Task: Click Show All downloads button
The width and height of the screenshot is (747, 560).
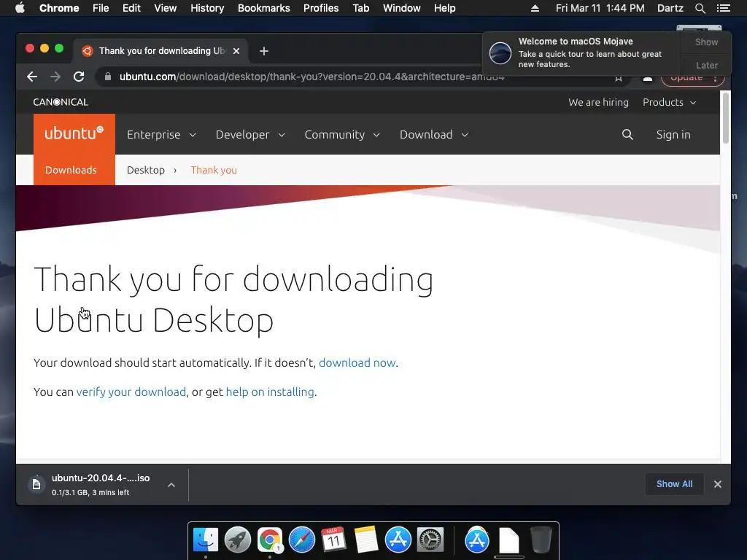Action: click(674, 484)
